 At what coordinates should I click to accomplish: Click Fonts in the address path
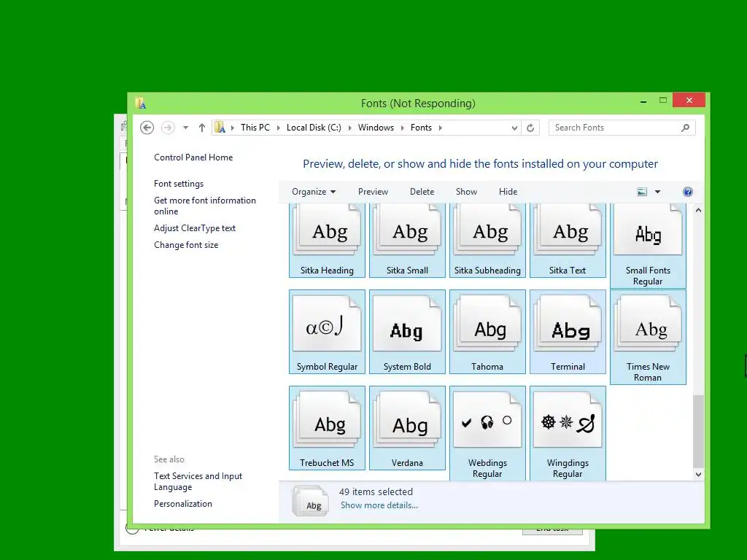421,128
